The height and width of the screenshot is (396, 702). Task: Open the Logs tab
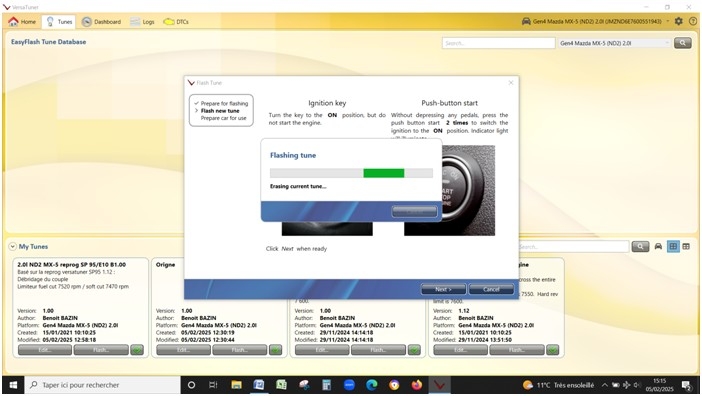pos(142,21)
